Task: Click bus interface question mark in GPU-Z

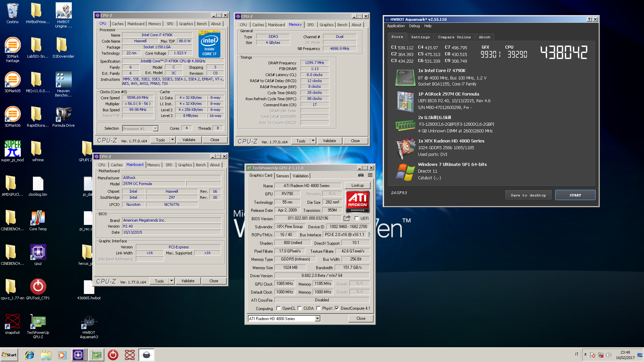Action: tap(369, 235)
